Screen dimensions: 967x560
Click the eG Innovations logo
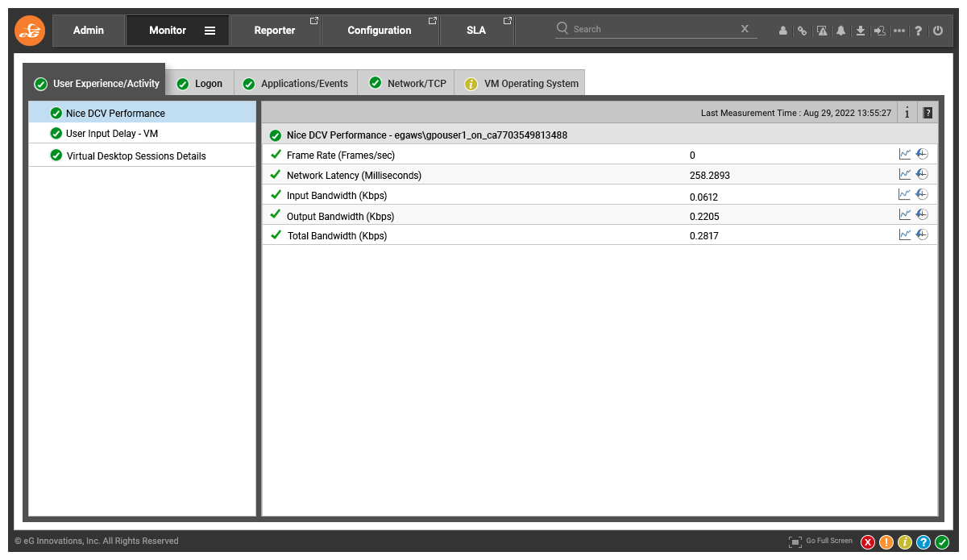(x=31, y=31)
